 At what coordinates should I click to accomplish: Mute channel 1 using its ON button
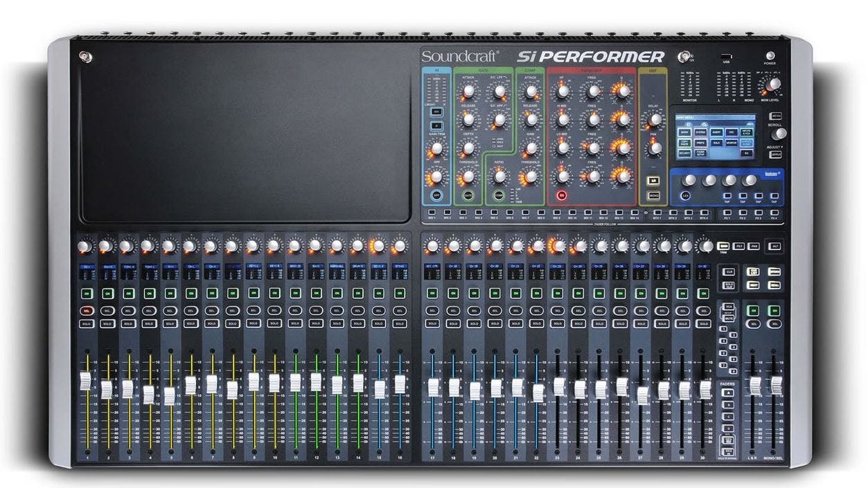tap(87, 293)
